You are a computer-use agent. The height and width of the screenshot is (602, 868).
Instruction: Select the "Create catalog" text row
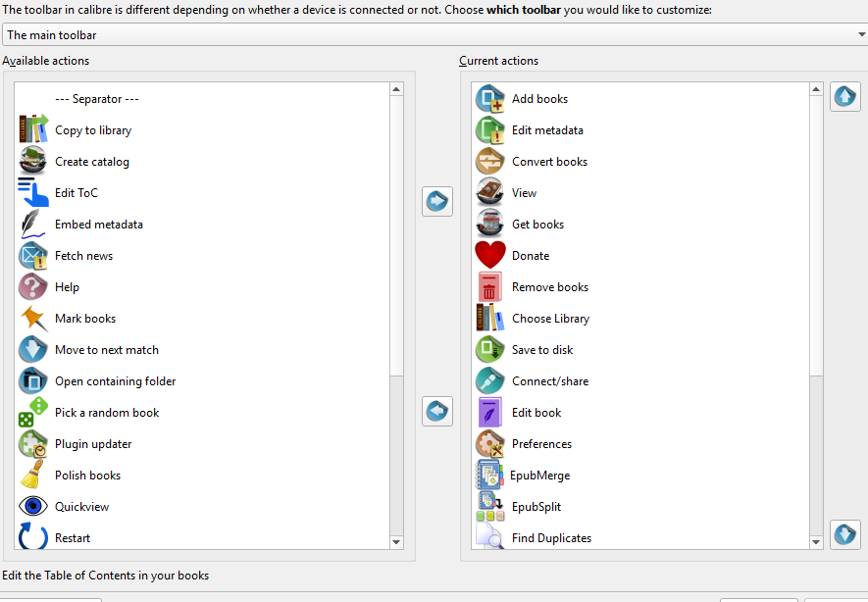pos(92,162)
